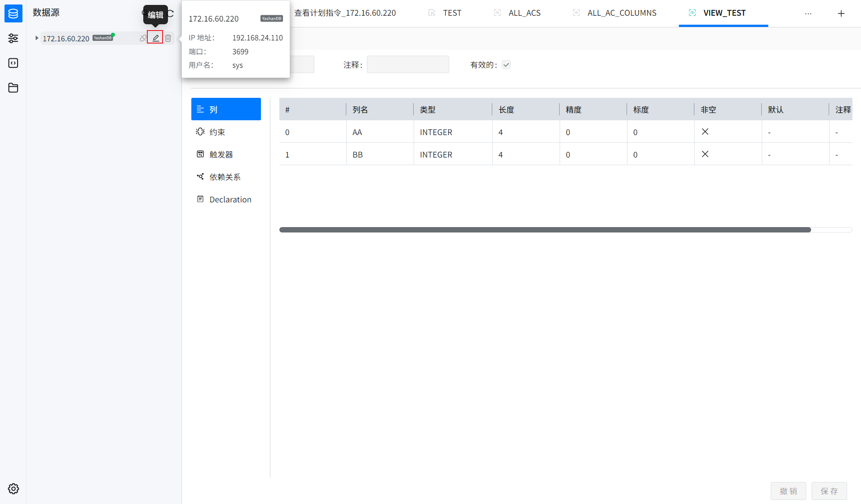Click the 注释 input field
The height and width of the screenshot is (504, 861).
click(x=407, y=65)
